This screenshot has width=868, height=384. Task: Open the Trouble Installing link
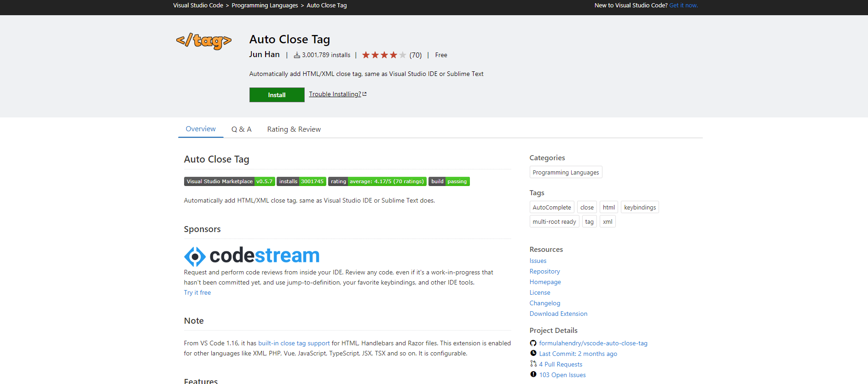tap(335, 94)
